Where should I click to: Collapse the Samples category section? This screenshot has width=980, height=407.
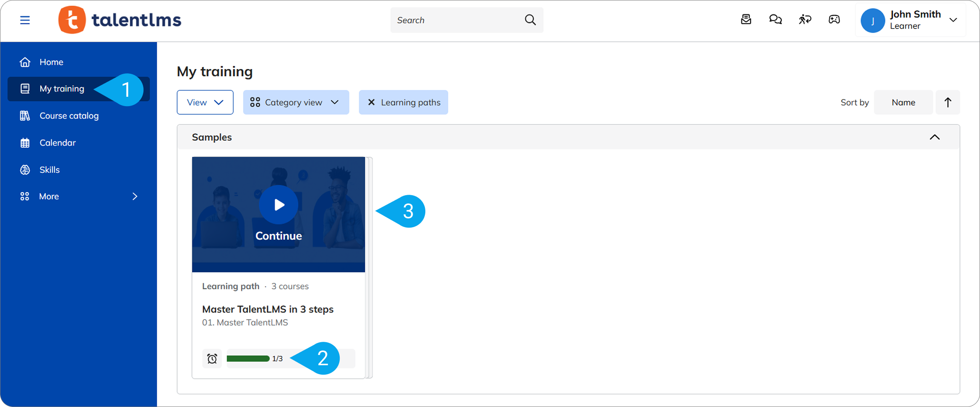pos(934,137)
